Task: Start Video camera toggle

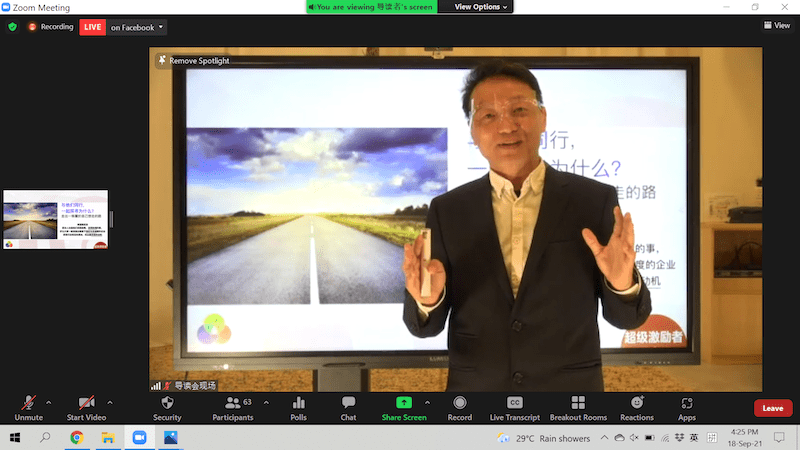Action: click(87, 407)
